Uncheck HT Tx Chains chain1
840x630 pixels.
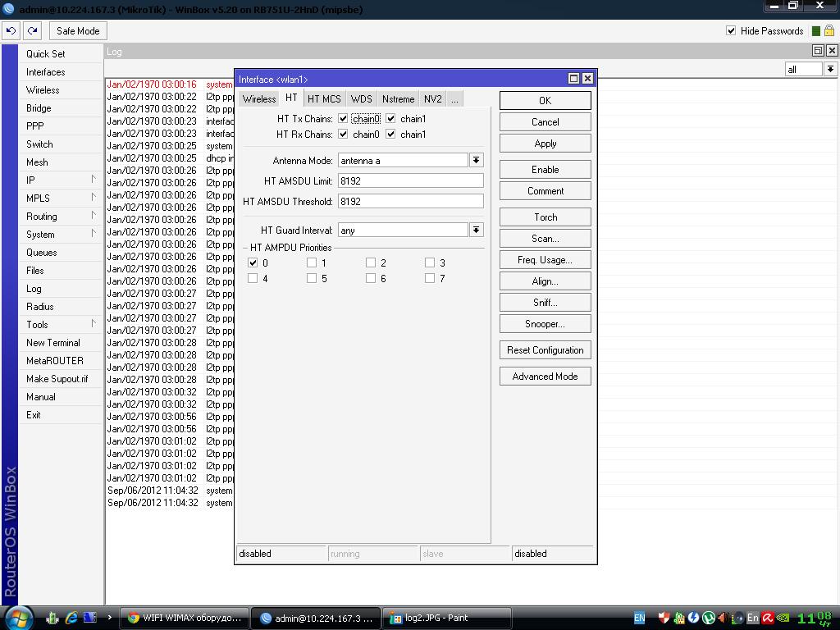pyautogui.click(x=390, y=118)
